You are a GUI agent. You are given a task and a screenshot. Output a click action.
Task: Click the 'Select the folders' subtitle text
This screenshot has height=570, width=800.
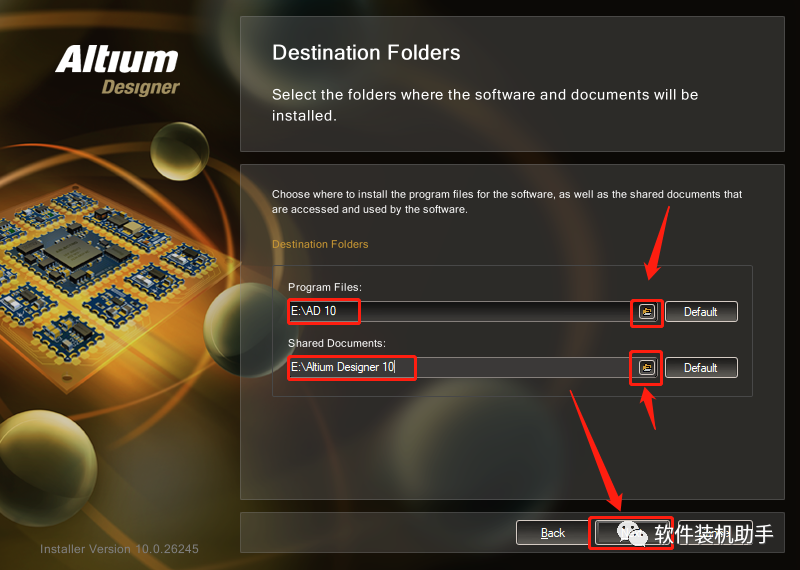tap(485, 105)
